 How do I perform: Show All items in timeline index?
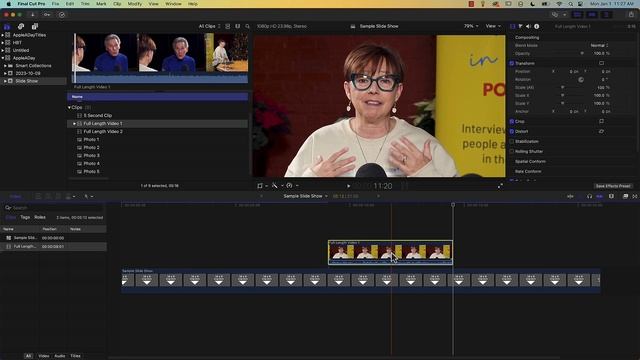[x=28, y=356]
